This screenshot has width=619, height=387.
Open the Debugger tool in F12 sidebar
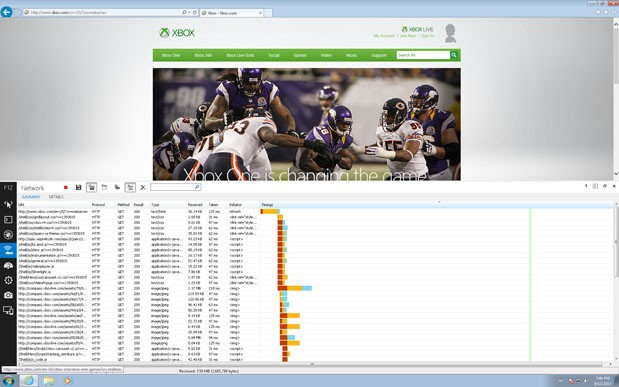click(8, 235)
